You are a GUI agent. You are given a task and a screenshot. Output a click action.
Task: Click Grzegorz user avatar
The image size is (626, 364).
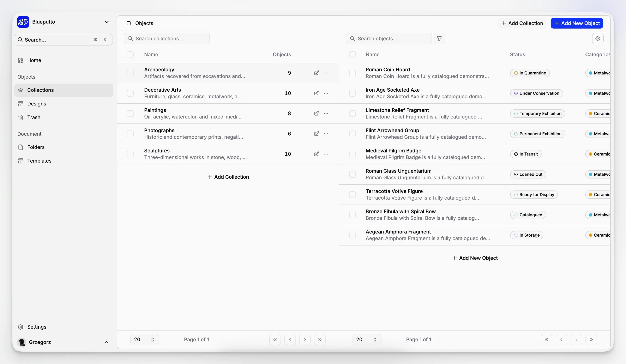22,342
